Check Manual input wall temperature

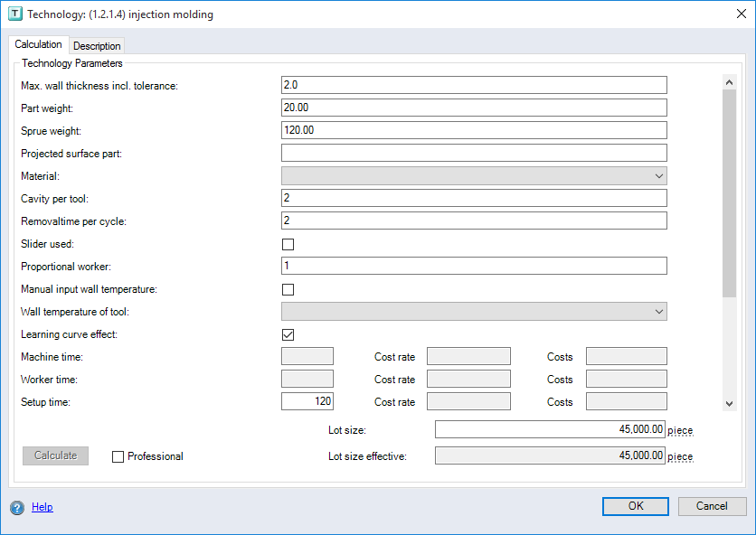click(288, 288)
